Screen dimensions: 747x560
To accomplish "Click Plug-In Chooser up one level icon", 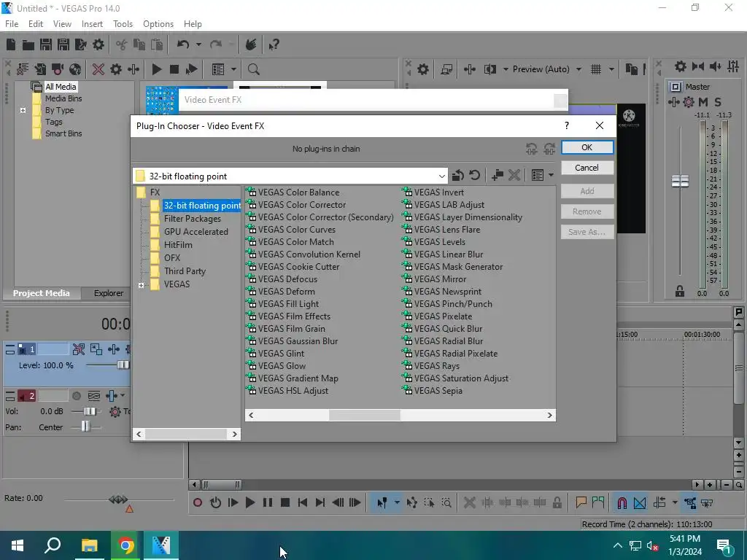I will (x=458, y=175).
